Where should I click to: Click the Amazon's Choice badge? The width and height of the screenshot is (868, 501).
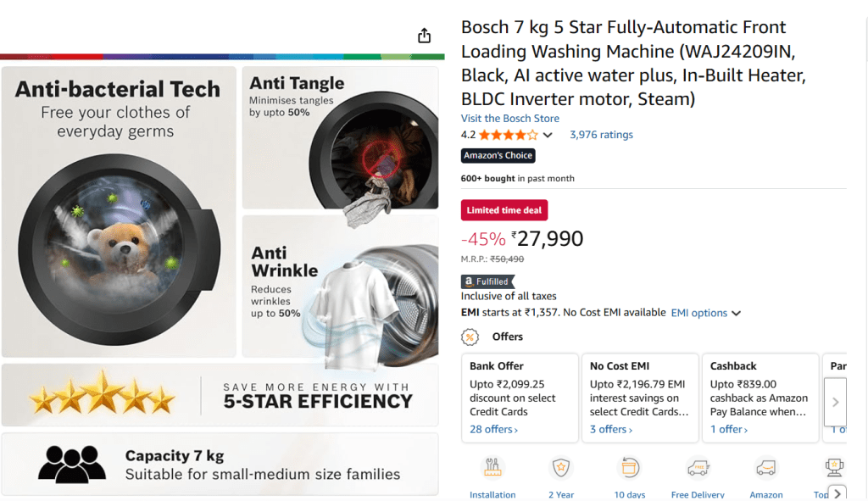point(498,156)
